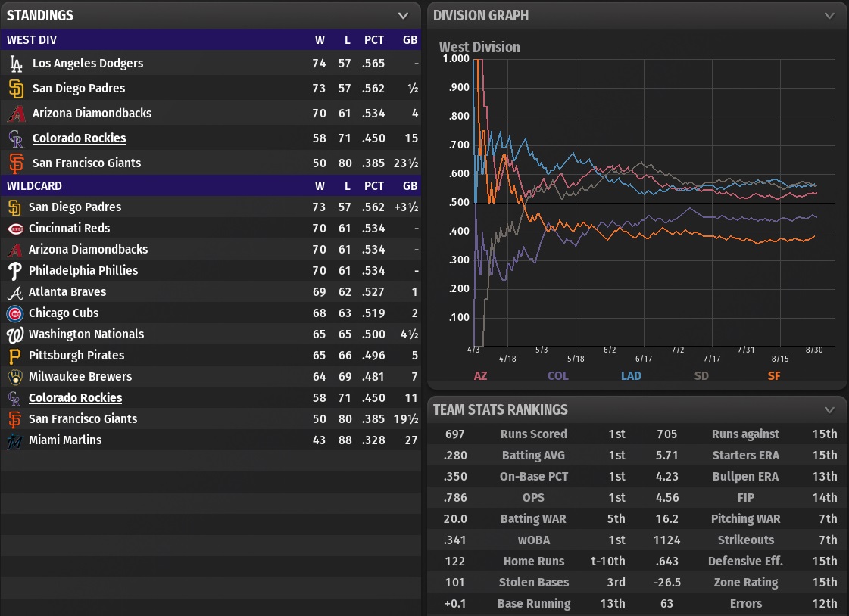Click the Batting WAR stat label
This screenshot has width=849, height=616.
[533, 518]
